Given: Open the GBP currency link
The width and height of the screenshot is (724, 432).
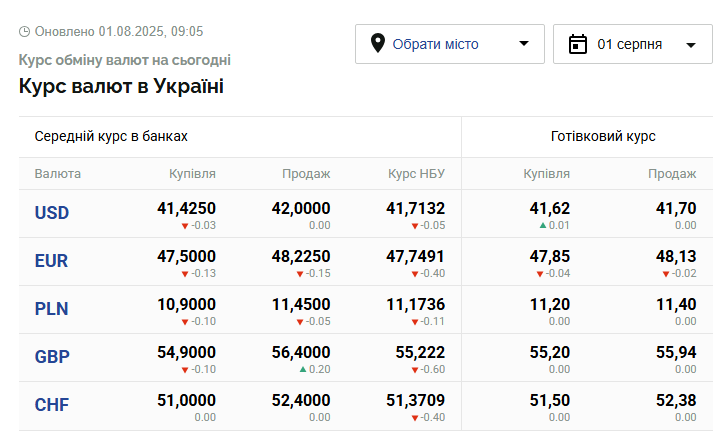Looking at the screenshot, I should click(x=52, y=357).
